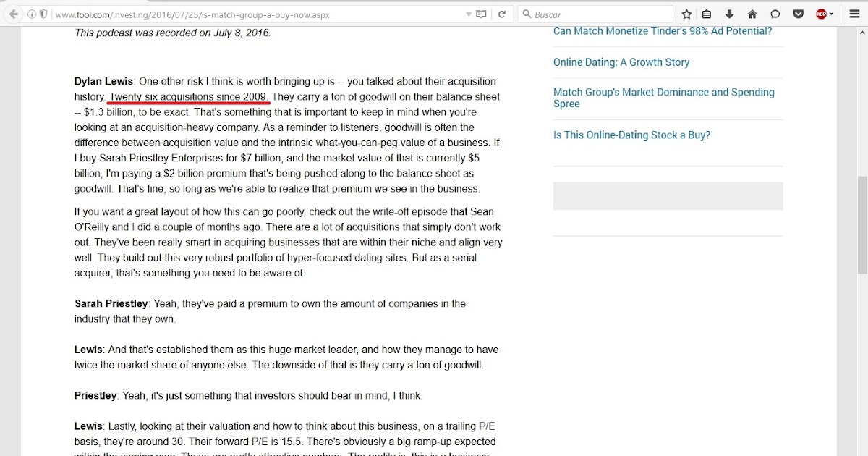Click the Adblock Plus ABP icon

coord(821,14)
